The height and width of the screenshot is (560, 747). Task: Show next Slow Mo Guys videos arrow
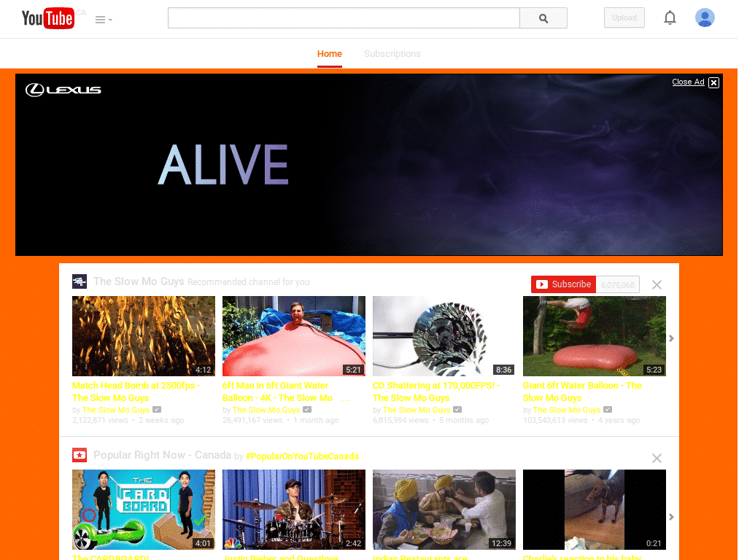pyautogui.click(x=671, y=338)
